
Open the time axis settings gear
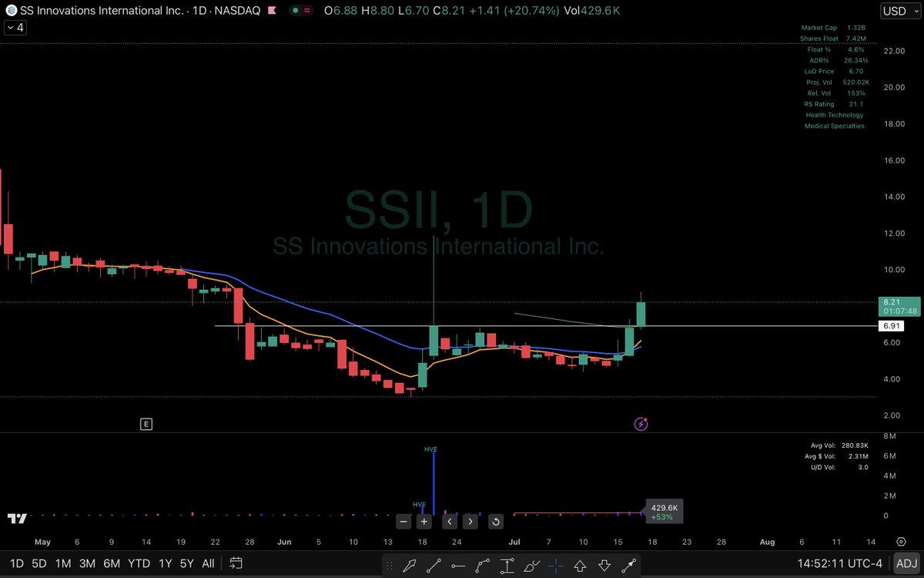point(901,542)
